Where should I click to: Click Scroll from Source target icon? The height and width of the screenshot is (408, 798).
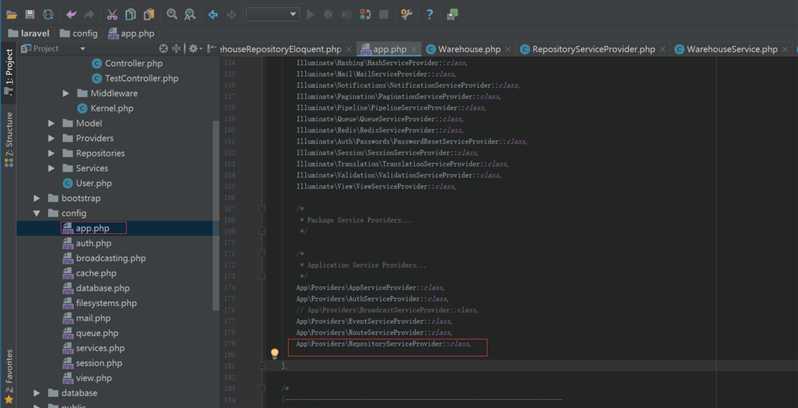163,49
